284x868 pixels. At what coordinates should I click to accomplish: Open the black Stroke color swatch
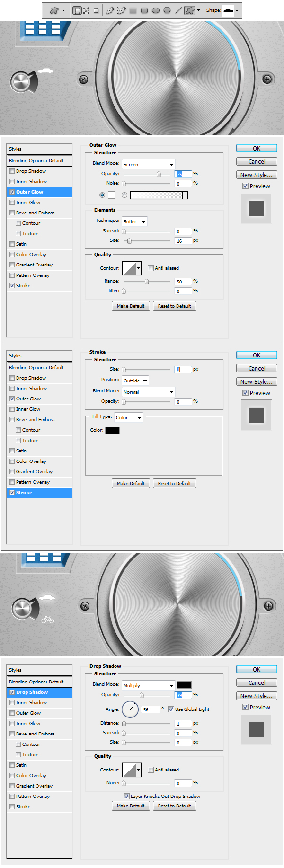coord(112,430)
